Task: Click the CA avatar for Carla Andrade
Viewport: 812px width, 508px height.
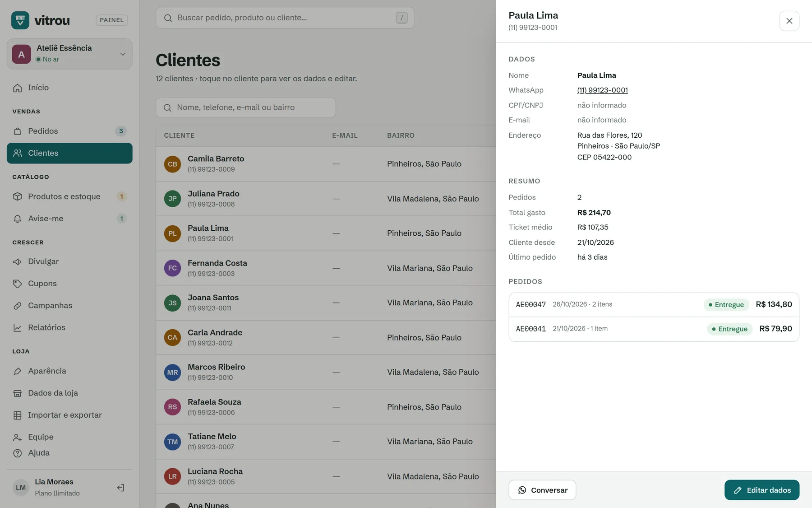Action: coord(172,338)
